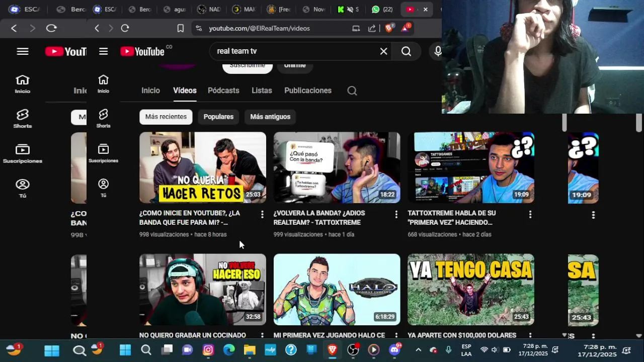Switch to the '[Frec' browser tab

[279, 10]
